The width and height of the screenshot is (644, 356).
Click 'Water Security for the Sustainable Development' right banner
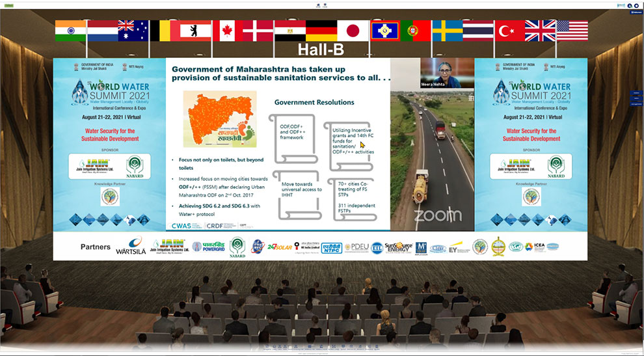click(x=531, y=135)
